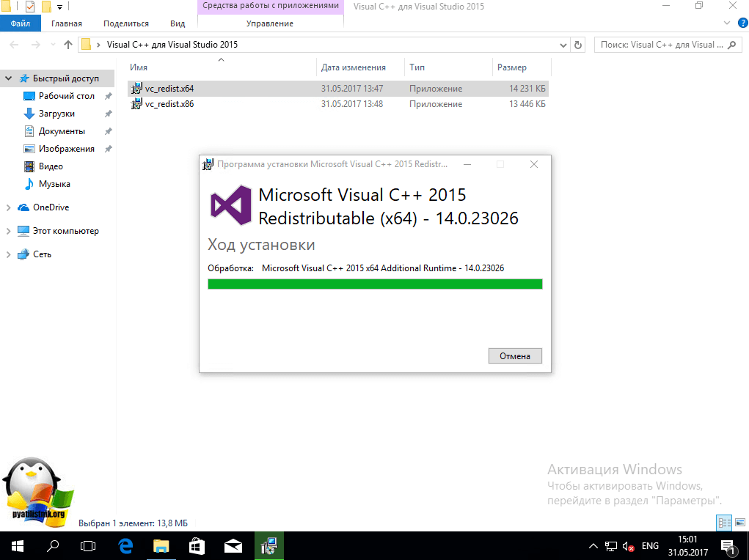Open the Поделиться ribbon tab

click(125, 23)
